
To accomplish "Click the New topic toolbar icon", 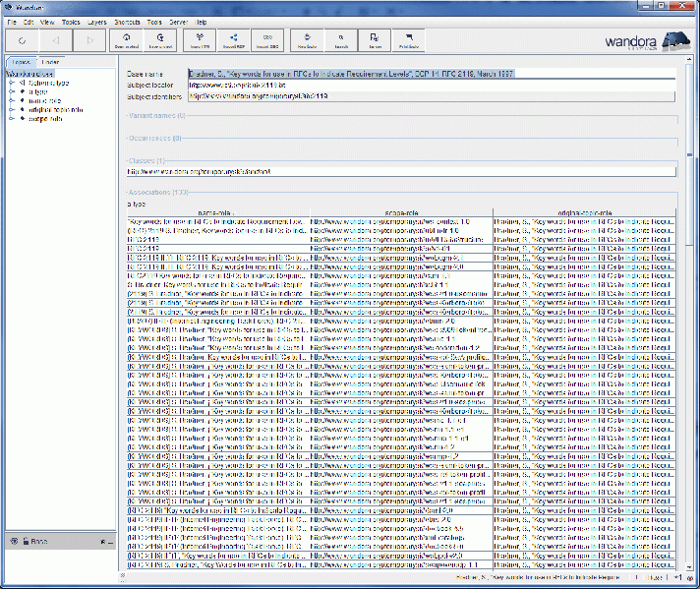I will (x=307, y=41).
